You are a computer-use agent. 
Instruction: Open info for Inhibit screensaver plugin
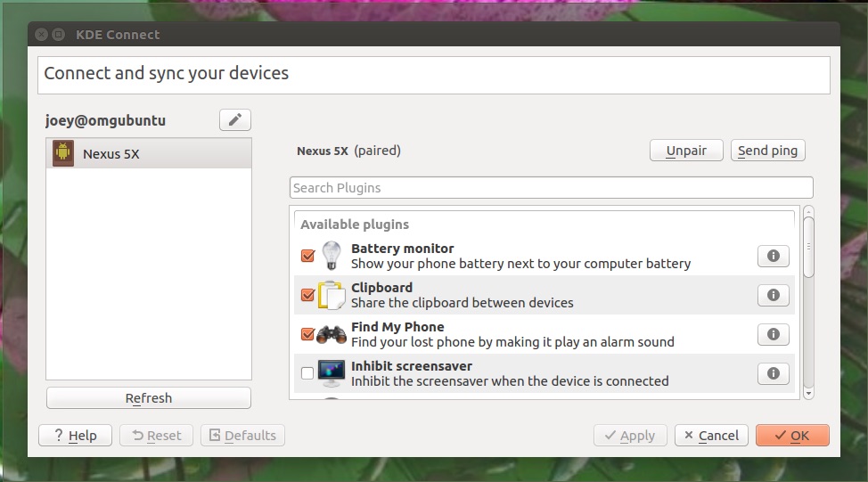774,373
